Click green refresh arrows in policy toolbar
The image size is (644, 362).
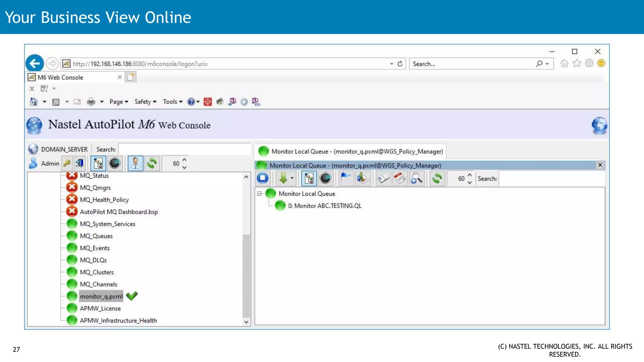click(x=437, y=178)
